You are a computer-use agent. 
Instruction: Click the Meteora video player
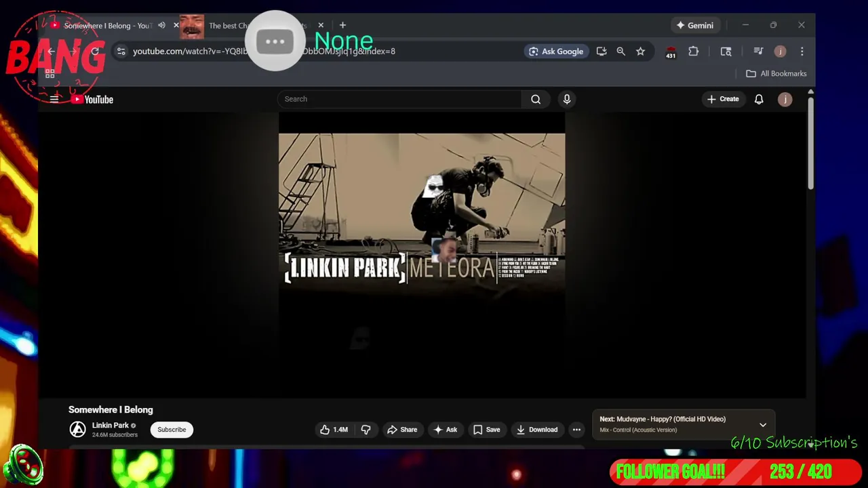point(421,255)
